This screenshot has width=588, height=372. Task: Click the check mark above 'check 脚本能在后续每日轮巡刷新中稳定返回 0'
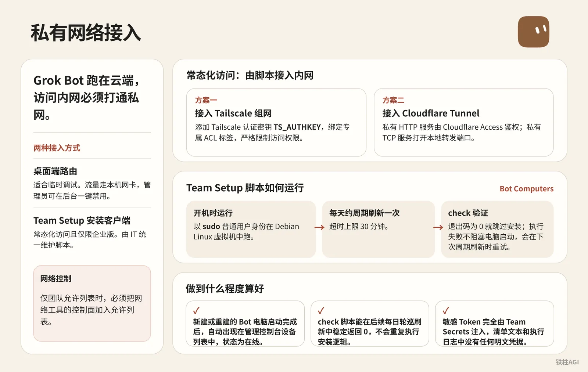tap(321, 311)
